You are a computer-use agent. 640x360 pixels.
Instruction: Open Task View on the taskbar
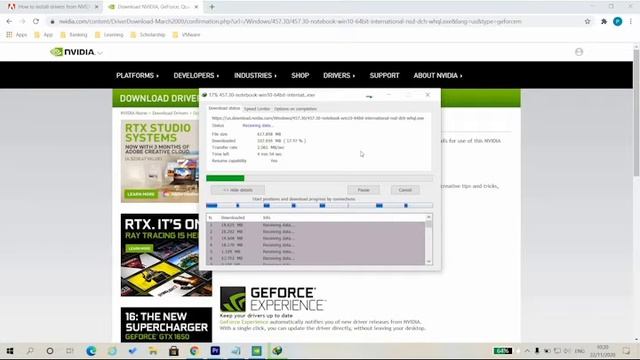70,351
